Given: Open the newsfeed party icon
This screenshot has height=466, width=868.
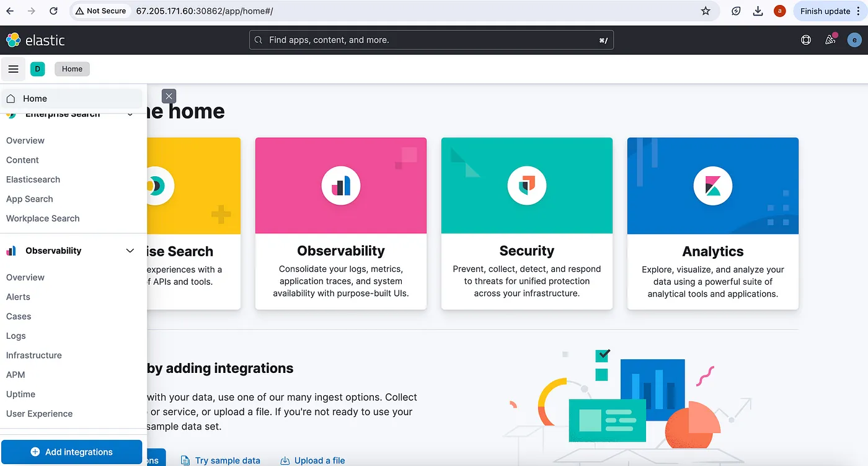Looking at the screenshot, I should click(831, 40).
